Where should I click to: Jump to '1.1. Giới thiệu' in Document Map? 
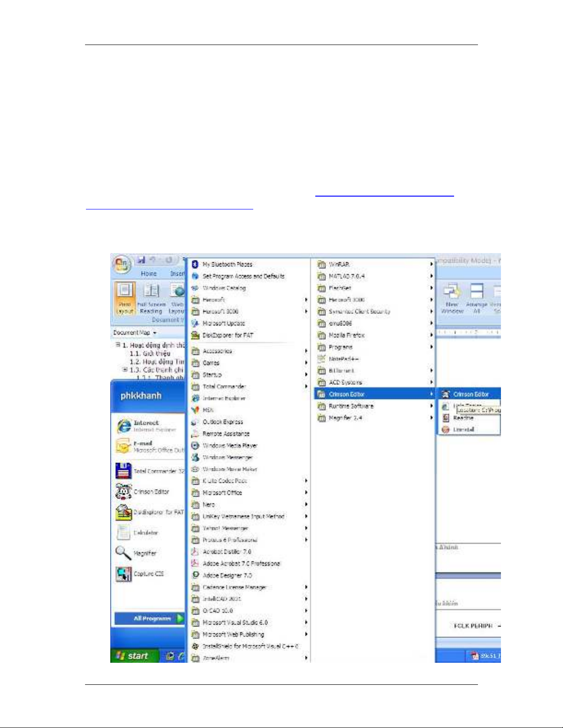pos(150,353)
